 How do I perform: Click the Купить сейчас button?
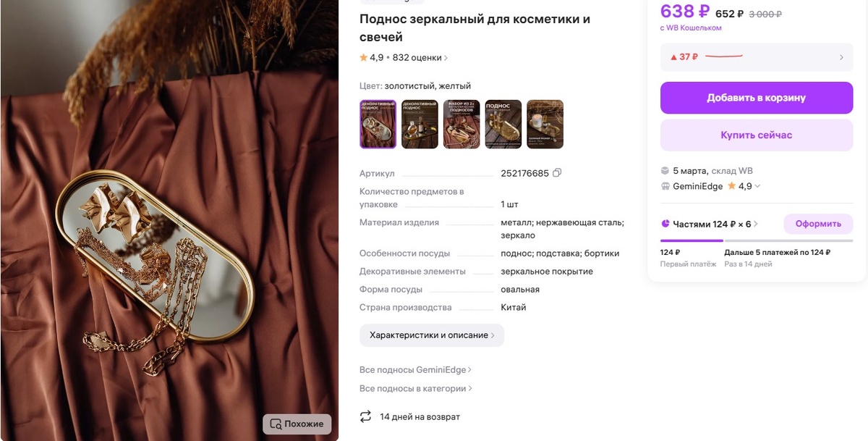click(757, 135)
